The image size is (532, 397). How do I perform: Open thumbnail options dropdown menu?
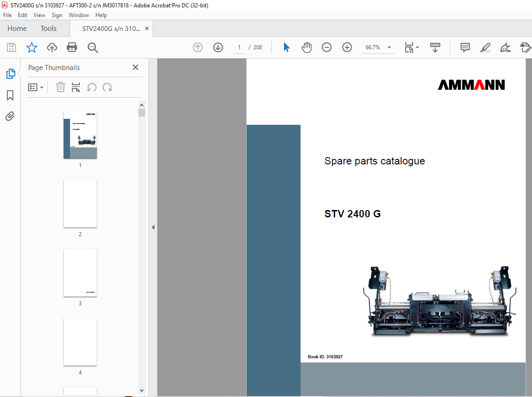click(35, 88)
